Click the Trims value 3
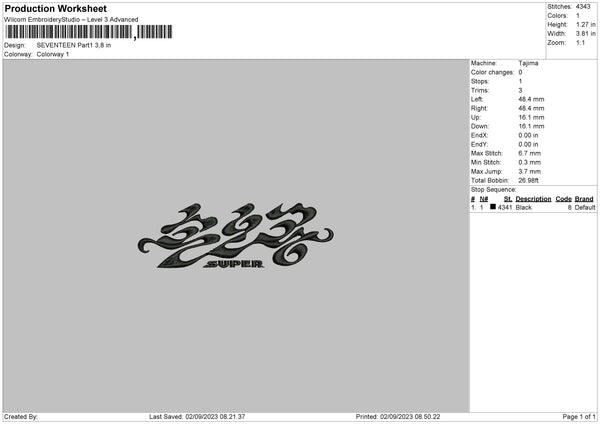The width and height of the screenshot is (600, 424). click(x=520, y=90)
